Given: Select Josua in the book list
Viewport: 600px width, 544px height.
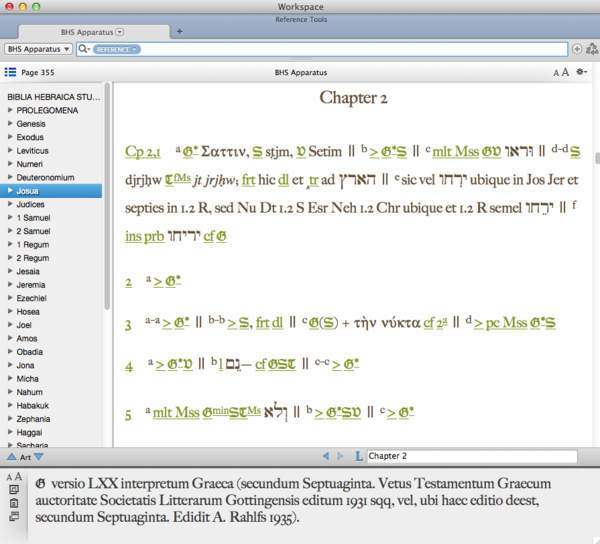Looking at the screenshot, I should [30, 190].
